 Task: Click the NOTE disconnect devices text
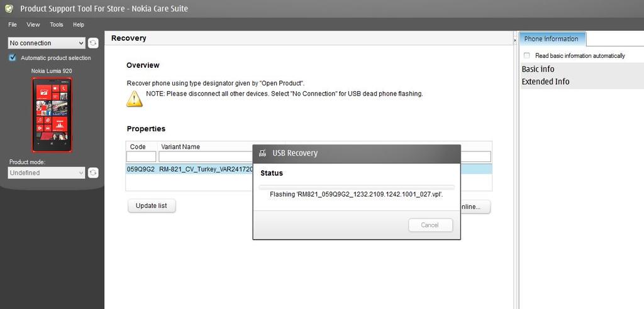click(x=284, y=94)
